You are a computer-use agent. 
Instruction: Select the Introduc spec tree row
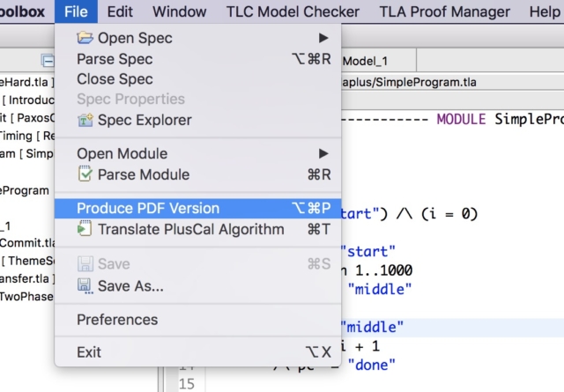(28, 100)
